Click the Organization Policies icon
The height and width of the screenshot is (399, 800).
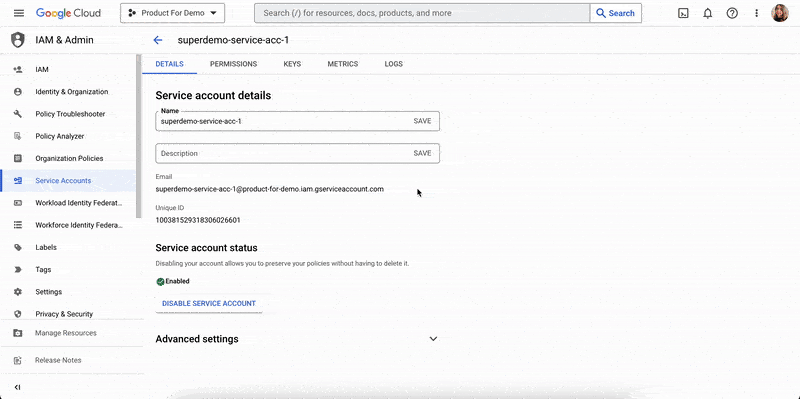pyautogui.click(x=18, y=158)
